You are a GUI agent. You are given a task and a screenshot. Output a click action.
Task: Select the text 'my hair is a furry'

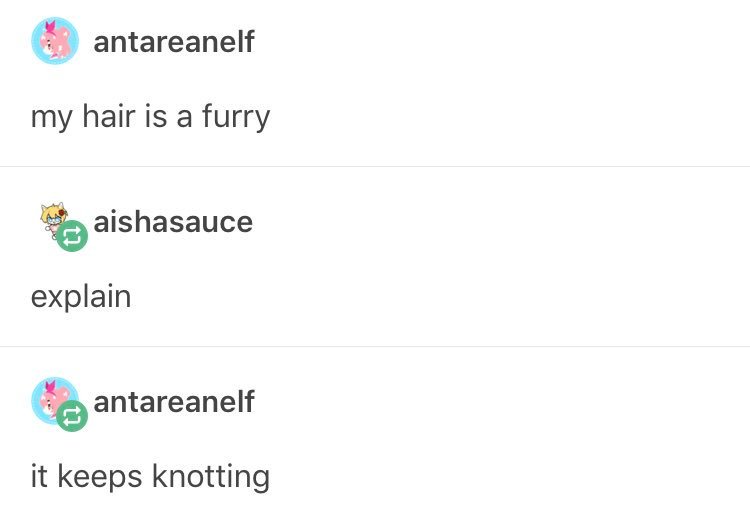(150, 117)
